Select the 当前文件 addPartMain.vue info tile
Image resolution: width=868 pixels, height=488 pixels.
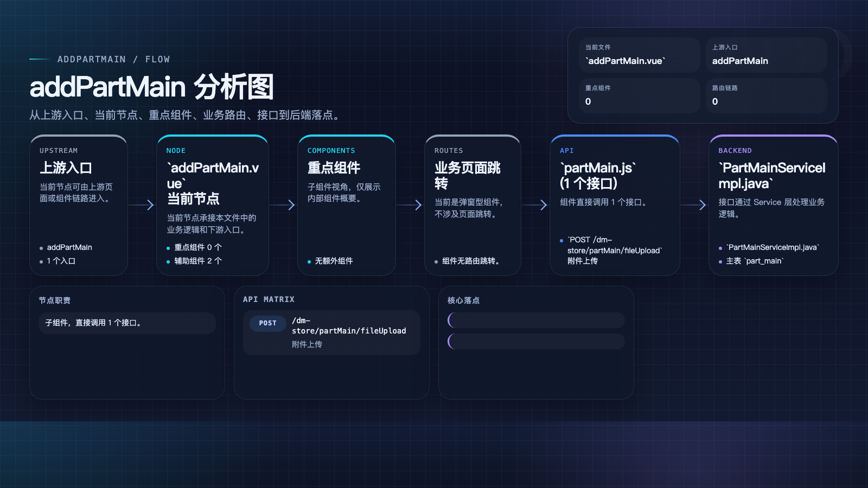[x=639, y=55]
